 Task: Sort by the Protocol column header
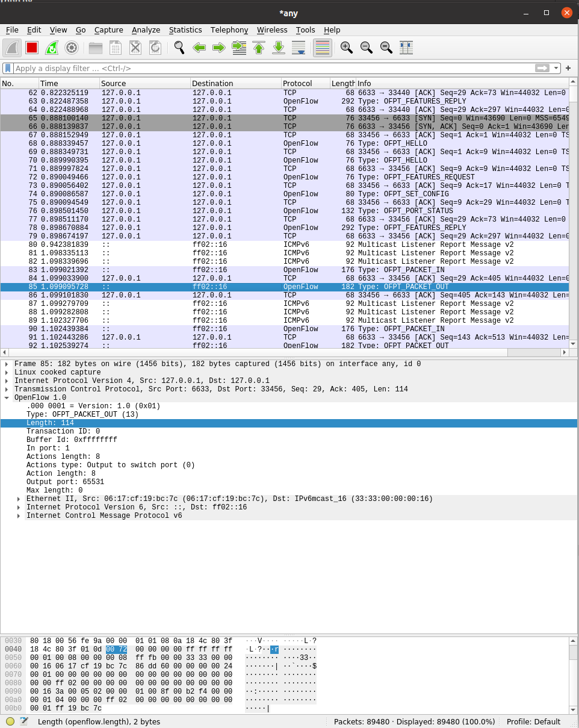click(306, 83)
